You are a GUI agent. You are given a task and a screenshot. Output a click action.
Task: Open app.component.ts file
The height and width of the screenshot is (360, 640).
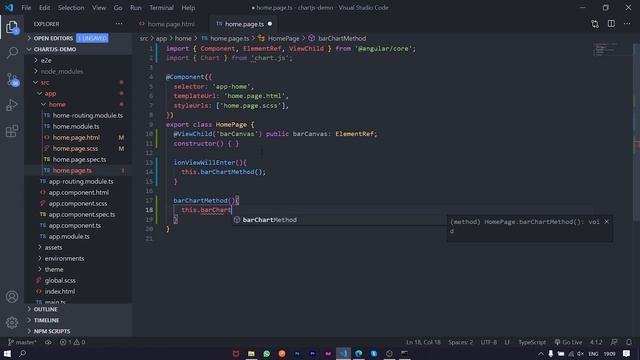75,226
